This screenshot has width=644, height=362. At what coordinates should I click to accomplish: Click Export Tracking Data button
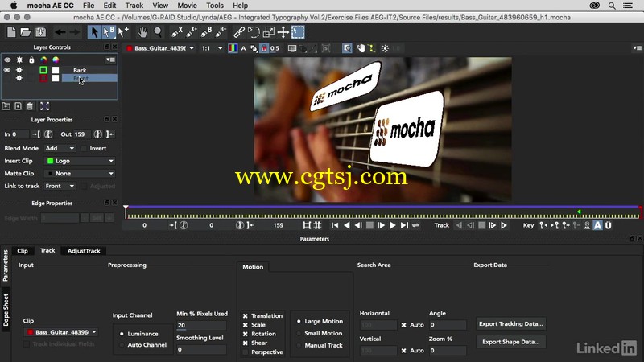point(511,324)
